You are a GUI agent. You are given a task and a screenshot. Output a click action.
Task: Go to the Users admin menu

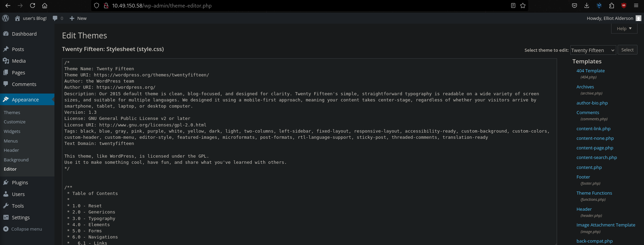[x=18, y=194]
